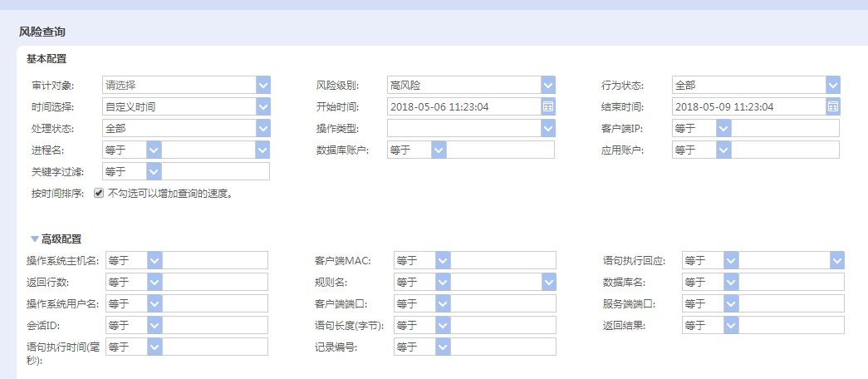Screen dimensions: 868x379
Task: Click the 关键字过滤 text field
Action: point(215,171)
